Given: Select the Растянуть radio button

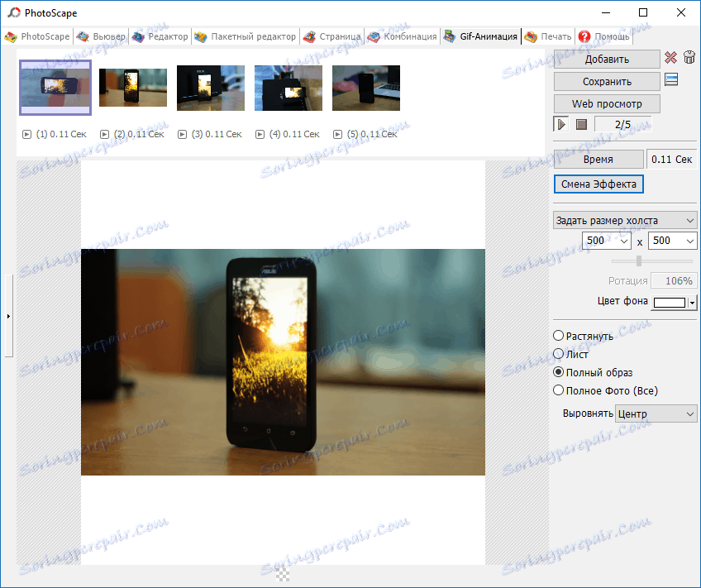Looking at the screenshot, I should pos(559,336).
